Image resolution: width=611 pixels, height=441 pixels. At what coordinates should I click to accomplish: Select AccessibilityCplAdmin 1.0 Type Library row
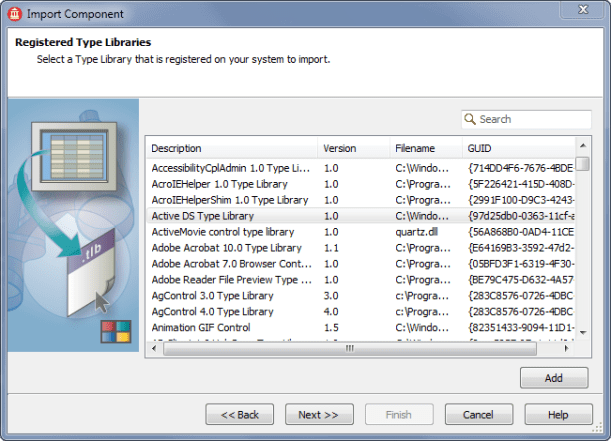[232, 168]
